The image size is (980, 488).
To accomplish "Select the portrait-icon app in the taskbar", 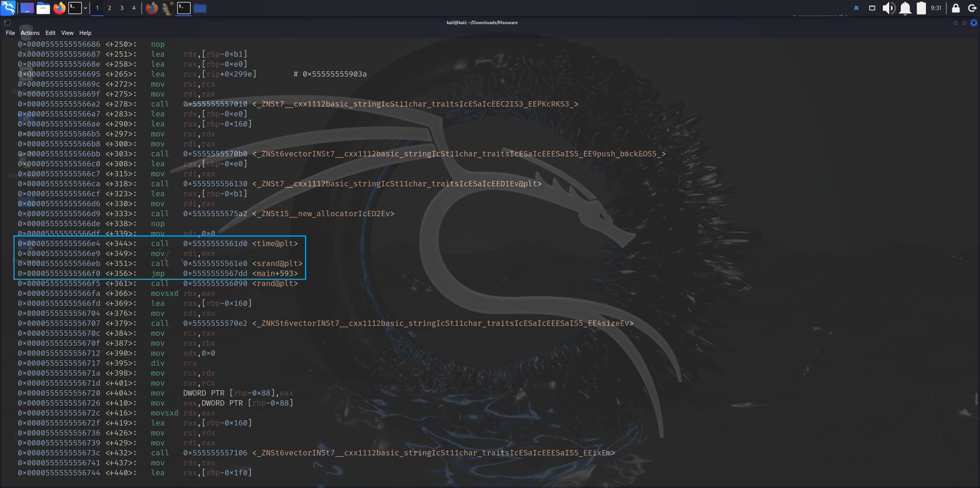I will pyautogui.click(x=167, y=8).
